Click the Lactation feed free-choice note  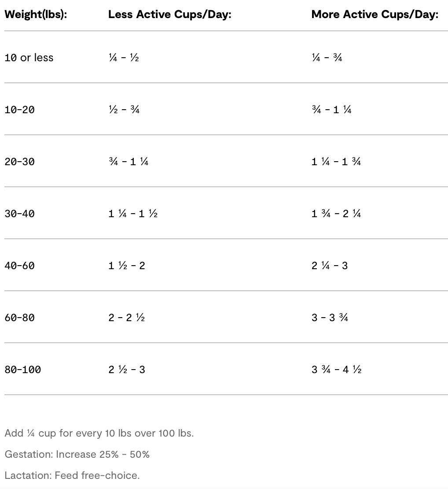tap(72, 475)
